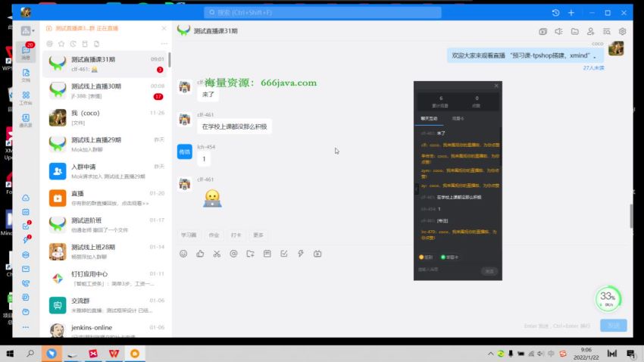This screenshot has height=362, width=644.
Task: Expand the organization switcher dropdown arrow
Action: point(33,31)
